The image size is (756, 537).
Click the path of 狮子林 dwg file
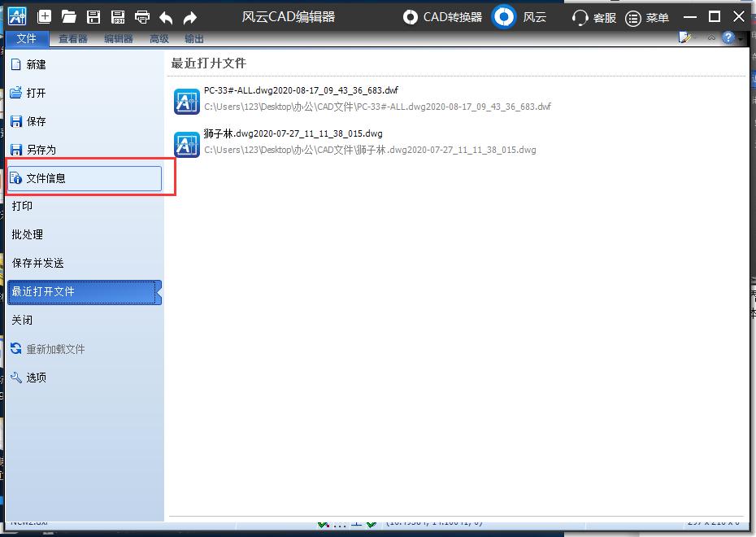[x=370, y=150]
